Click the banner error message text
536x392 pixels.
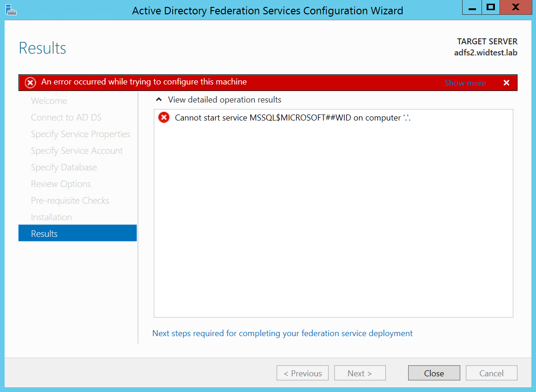click(x=144, y=82)
